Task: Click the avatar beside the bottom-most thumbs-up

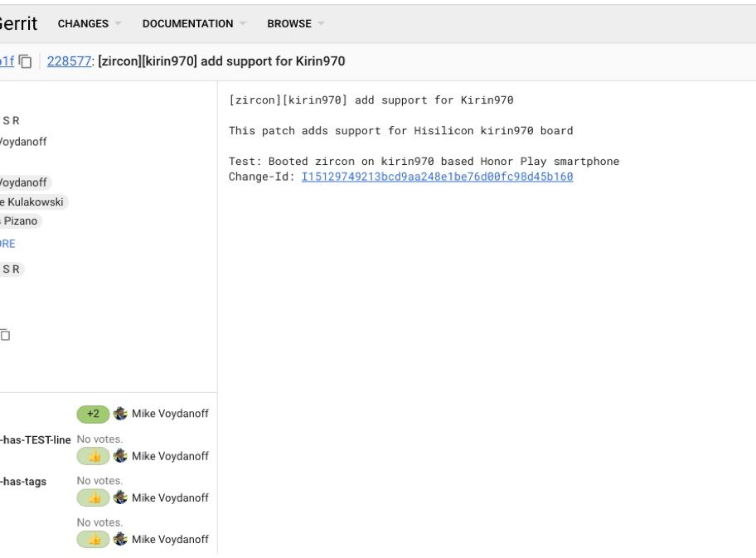Action: coord(121,539)
